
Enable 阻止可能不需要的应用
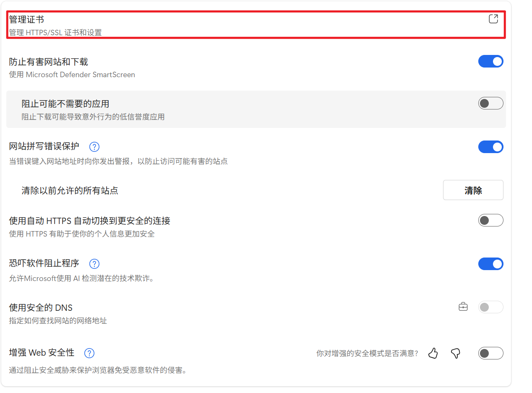[x=490, y=103]
